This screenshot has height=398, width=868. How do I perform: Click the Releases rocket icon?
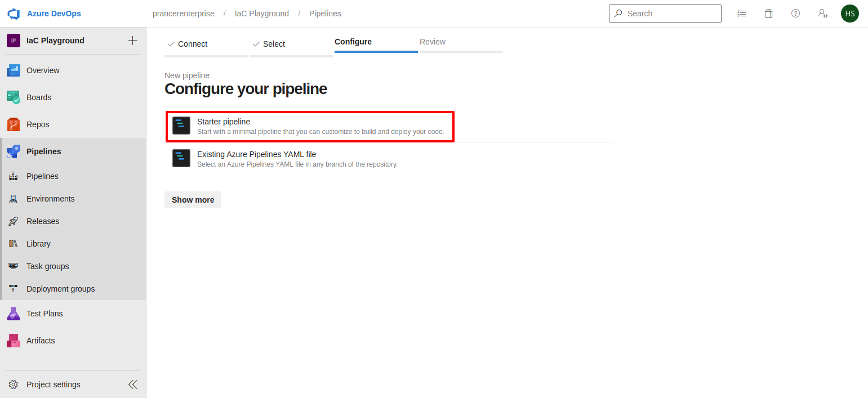coord(14,221)
